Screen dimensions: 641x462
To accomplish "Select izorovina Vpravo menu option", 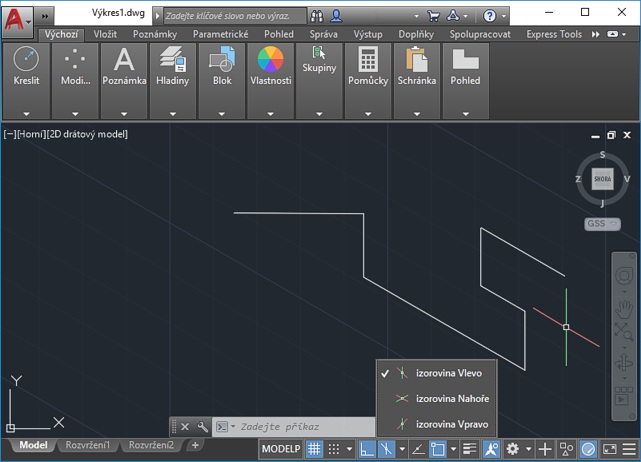I will coord(437,424).
